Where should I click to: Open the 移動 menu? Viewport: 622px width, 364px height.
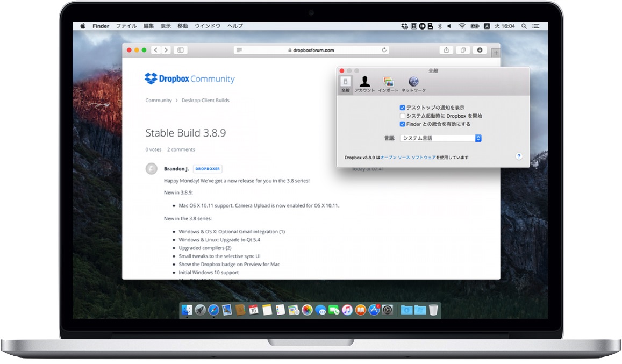(183, 26)
